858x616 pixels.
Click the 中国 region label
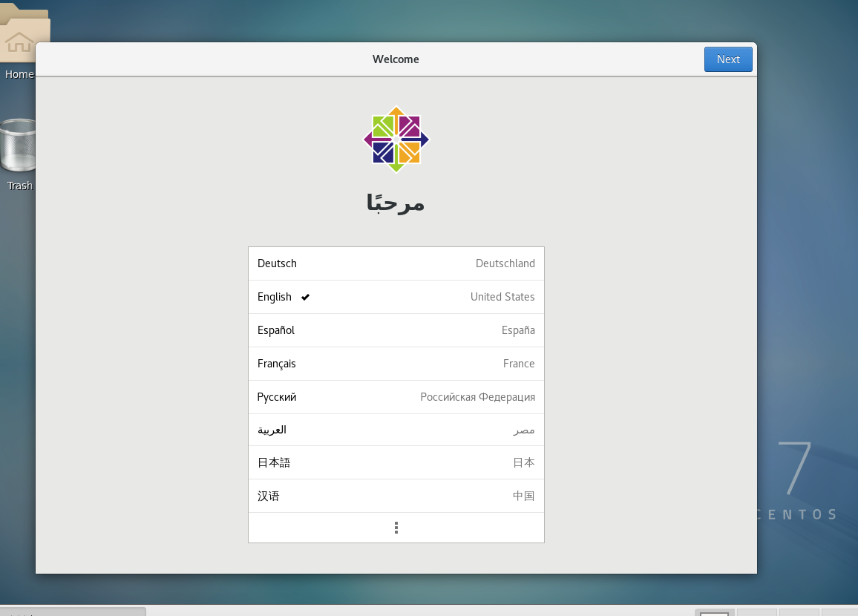tap(524, 497)
